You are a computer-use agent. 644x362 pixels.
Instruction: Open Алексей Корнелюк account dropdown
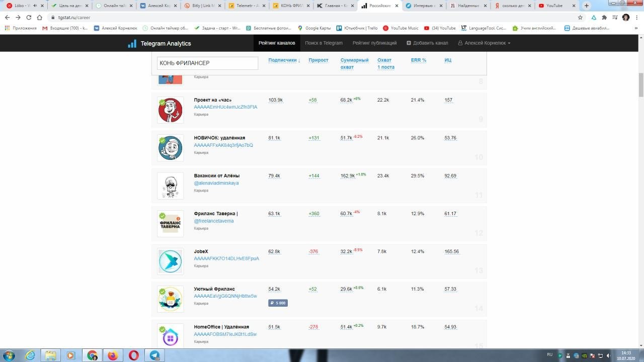click(x=484, y=43)
